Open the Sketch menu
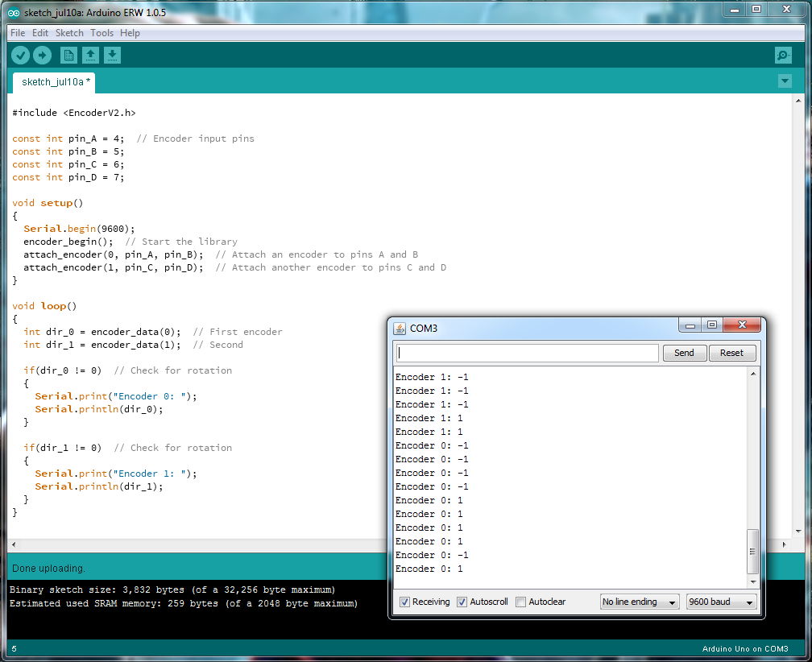 [69, 32]
